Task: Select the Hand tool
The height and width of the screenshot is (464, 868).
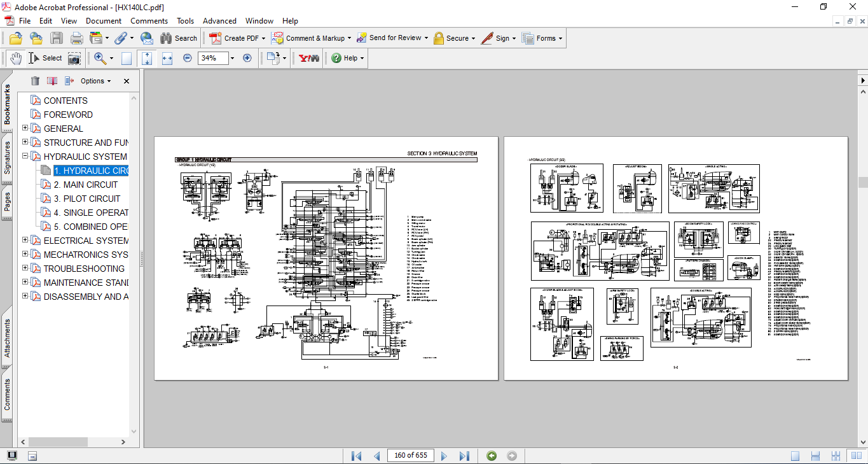Action: (x=15, y=58)
